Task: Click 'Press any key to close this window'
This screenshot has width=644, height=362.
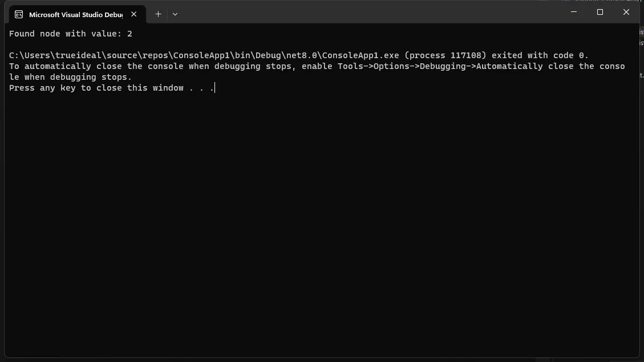Action: (x=96, y=88)
